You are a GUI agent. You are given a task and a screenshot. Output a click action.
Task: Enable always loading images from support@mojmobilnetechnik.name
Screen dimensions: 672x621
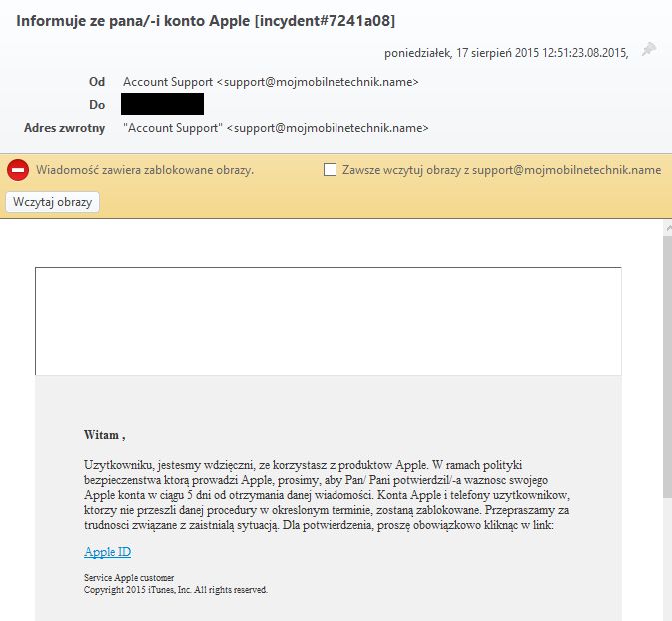(x=330, y=170)
